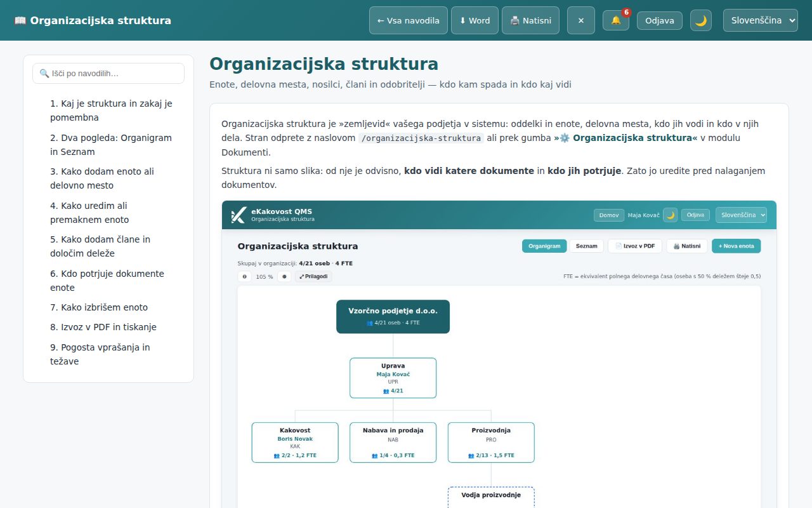Switch to the Seznam view tab
Viewport: 812px width, 508px height.
[x=587, y=246]
